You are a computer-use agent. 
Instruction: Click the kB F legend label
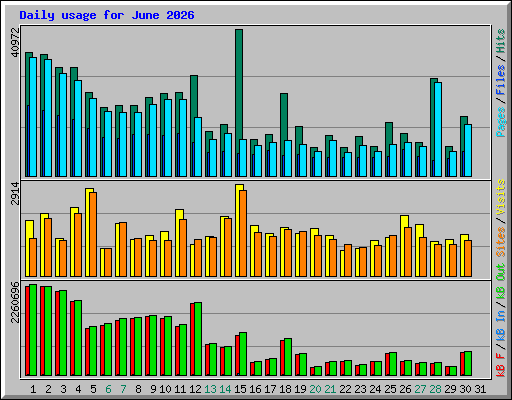tap(500, 365)
